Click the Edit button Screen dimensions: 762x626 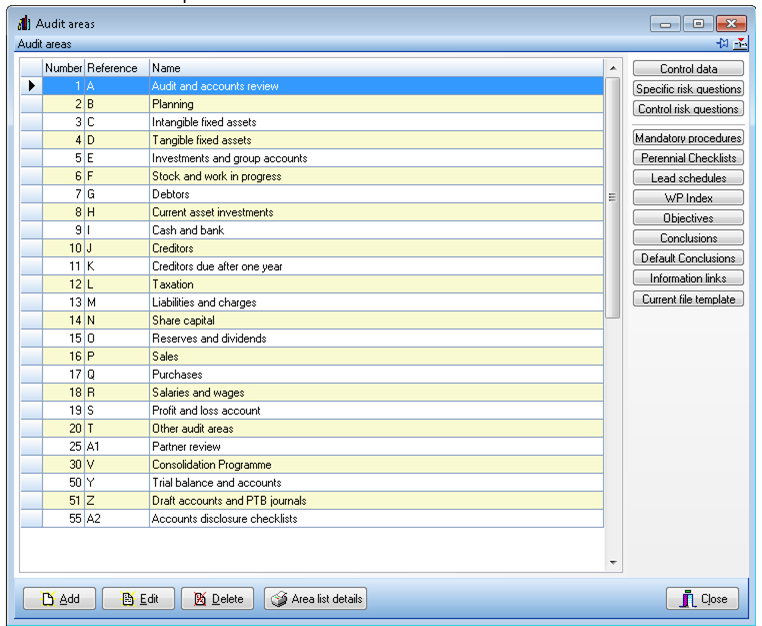click(x=139, y=598)
